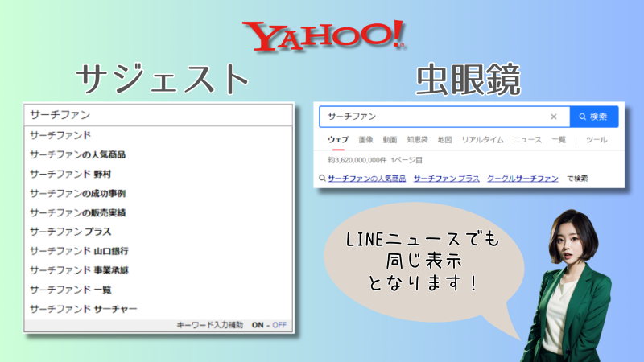Screen dimensions: 644x362
Task: Open the ニュース tab
Action: [x=528, y=140]
